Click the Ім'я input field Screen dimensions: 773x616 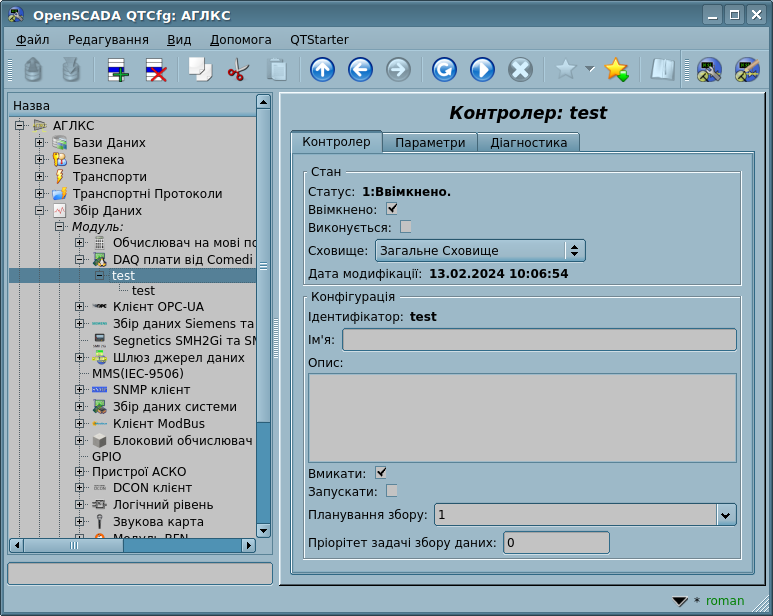coord(539,340)
